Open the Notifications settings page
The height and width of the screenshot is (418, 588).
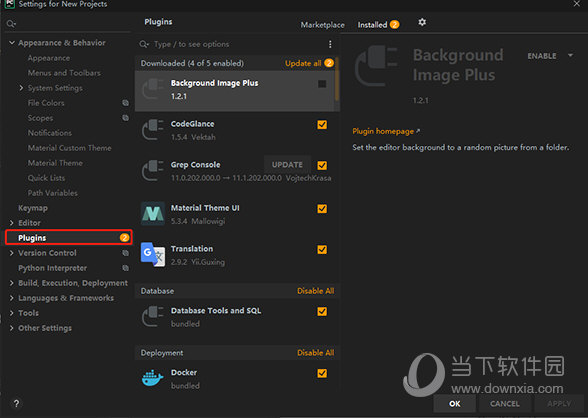tap(50, 133)
